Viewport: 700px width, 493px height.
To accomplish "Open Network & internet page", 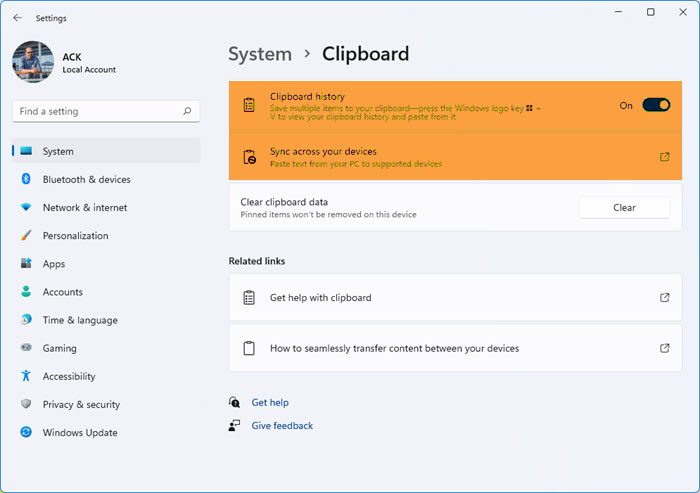I will click(x=84, y=208).
